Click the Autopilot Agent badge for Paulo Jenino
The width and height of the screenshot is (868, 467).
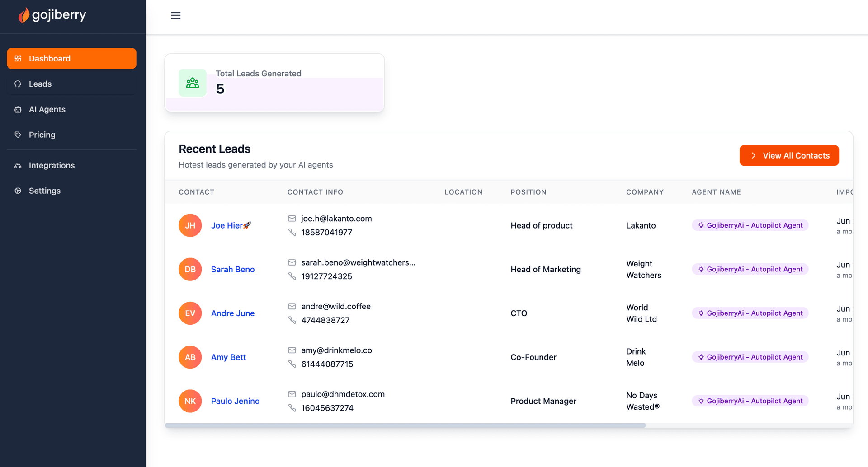tap(750, 401)
